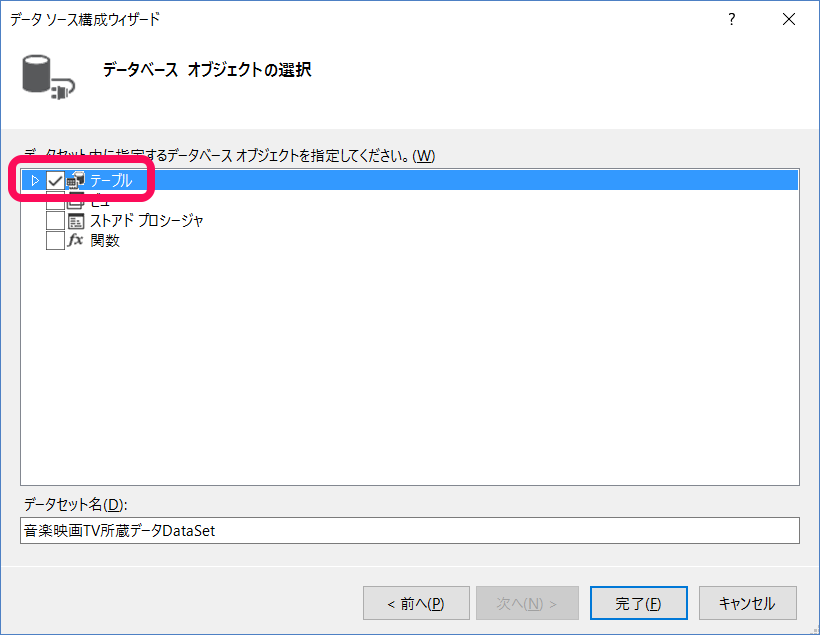The width and height of the screenshot is (820, 635).
Task: Select the 関数 tree item label
Action: [x=105, y=241]
